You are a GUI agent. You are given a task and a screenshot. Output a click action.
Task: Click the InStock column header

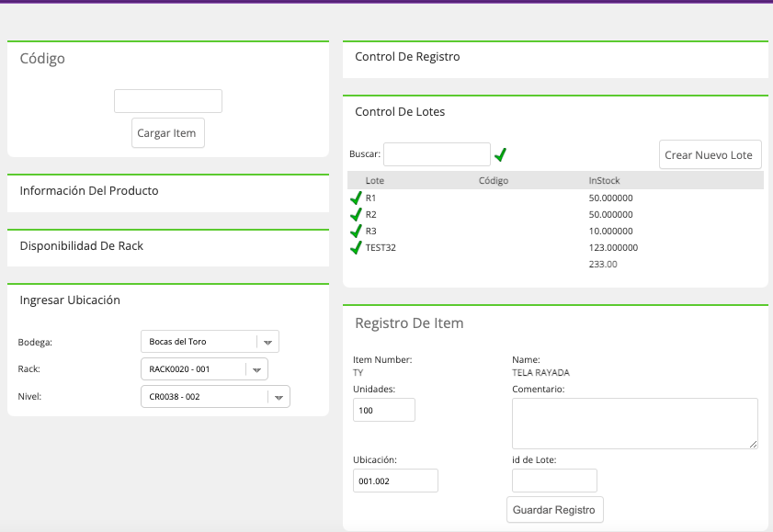[x=605, y=181]
